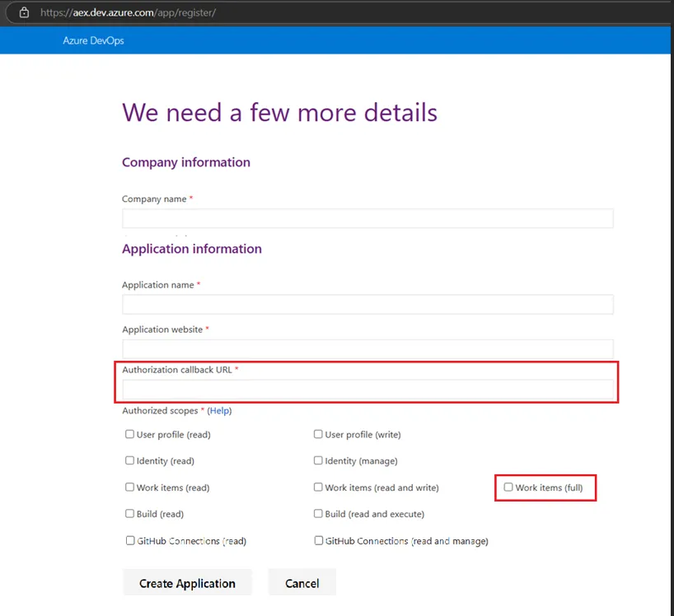Viewport: 674px width, 616px height.
Task: Check Work items (read and write) scope
Action: click(317, 487)
